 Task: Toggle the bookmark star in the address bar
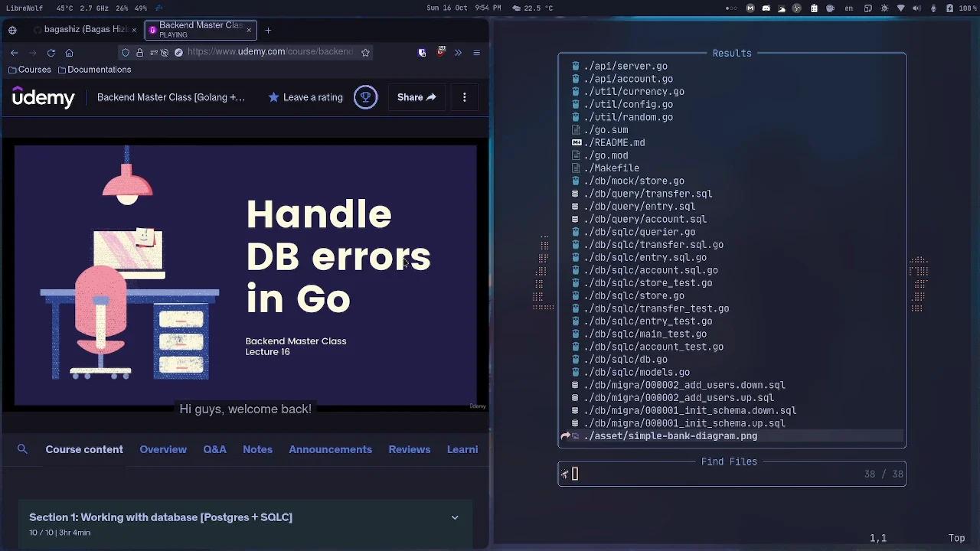coord(366,53)
